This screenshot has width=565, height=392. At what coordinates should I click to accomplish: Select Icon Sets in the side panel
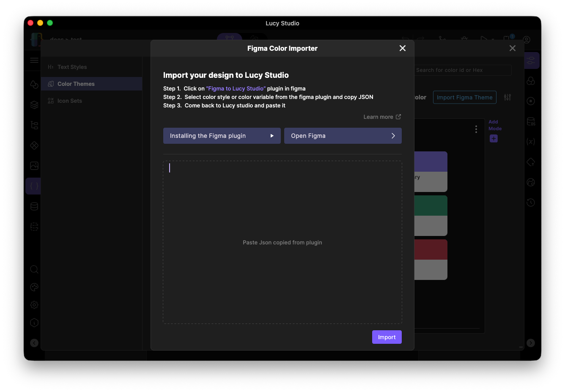tap(91, 101)
